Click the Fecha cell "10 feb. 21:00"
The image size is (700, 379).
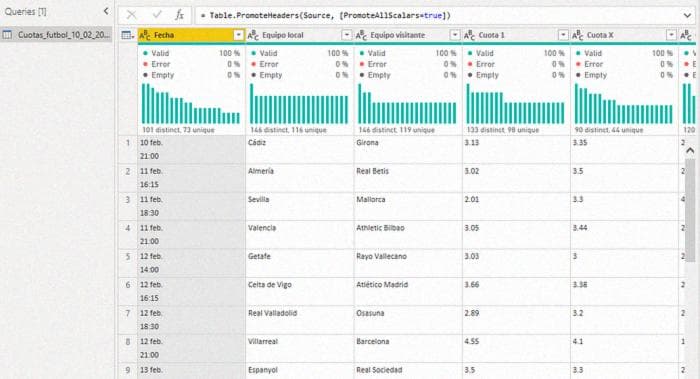point(192,150)
